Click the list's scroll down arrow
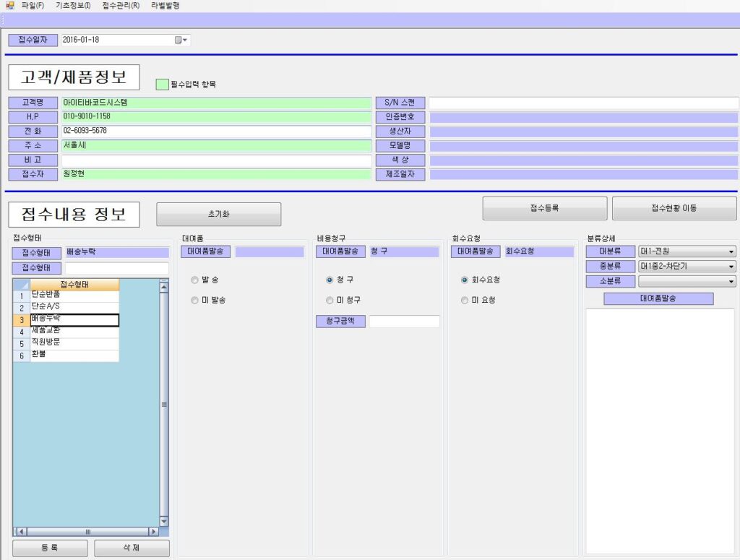 click(x=163, y=521)
